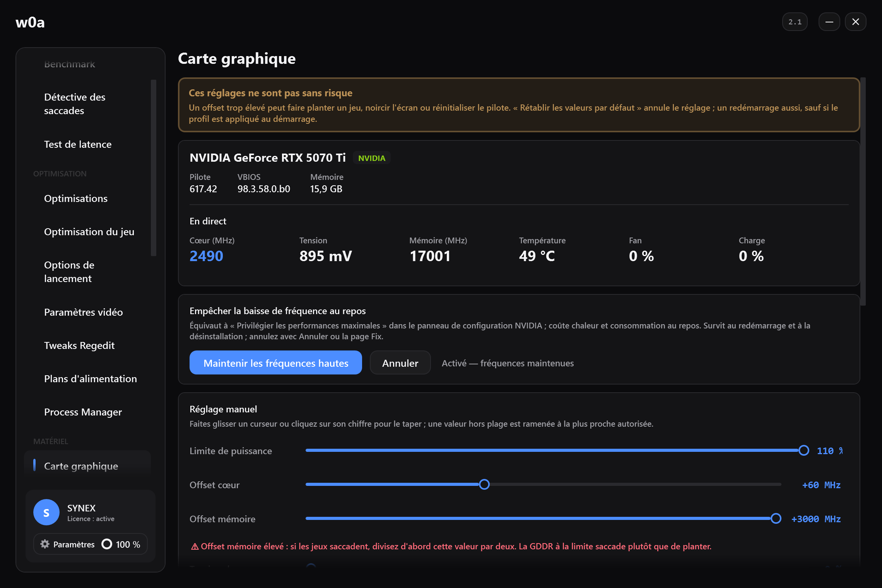This screenshot has height=588, width=882.
Task: Click the +3000 MHz memory offset value
Action: [x=816, y=519]
